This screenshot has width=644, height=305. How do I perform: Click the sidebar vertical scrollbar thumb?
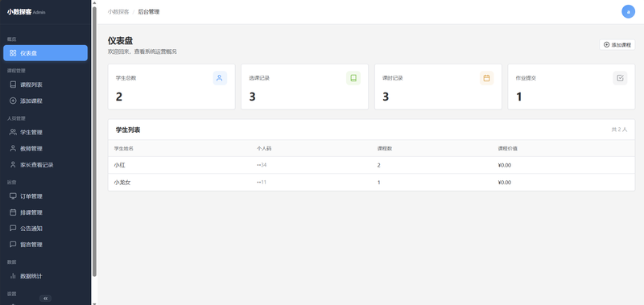(94, 142)
